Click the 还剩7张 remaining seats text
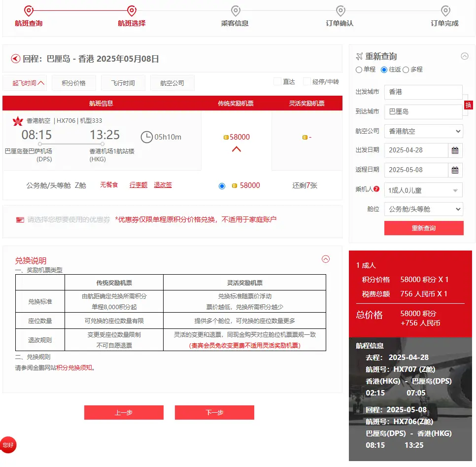The image size is (476, 467). (305, 185)
